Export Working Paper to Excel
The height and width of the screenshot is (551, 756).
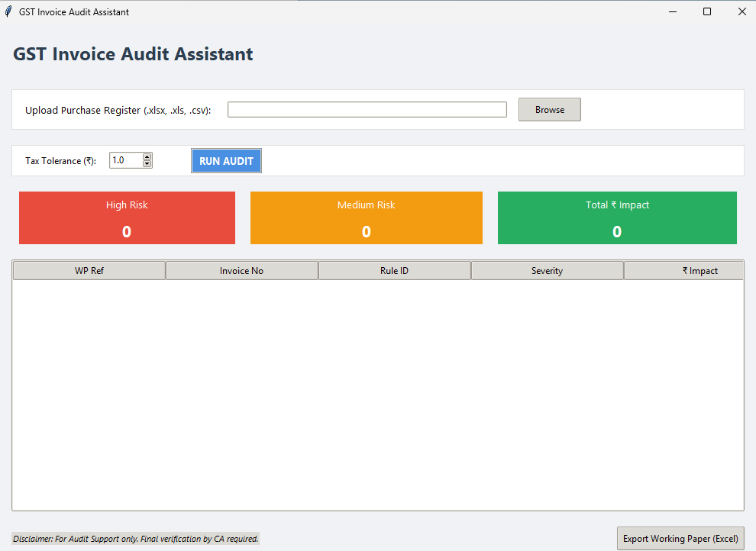[680, 539]
